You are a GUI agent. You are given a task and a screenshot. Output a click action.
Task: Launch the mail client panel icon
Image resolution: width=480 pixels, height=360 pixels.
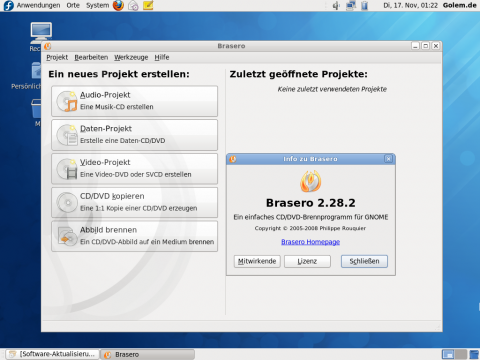point(133,5)
